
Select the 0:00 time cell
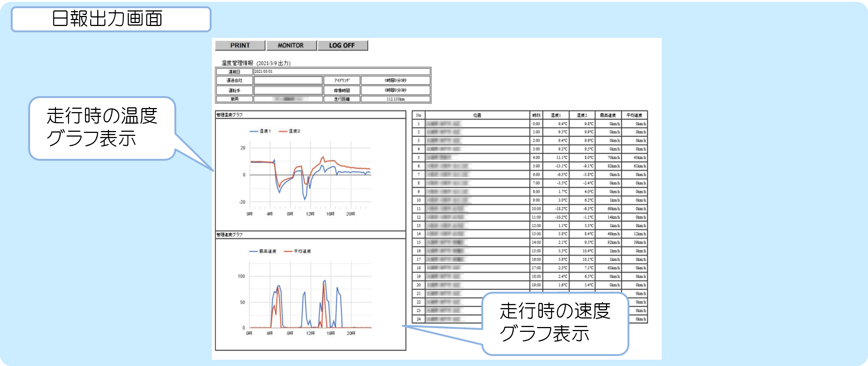point(536,124)
